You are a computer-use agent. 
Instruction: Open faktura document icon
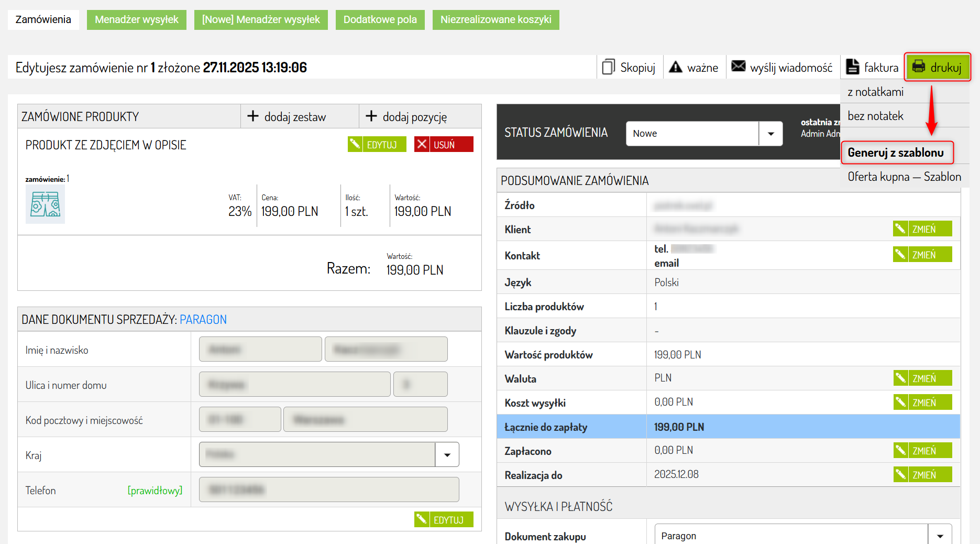coord(853,67)
